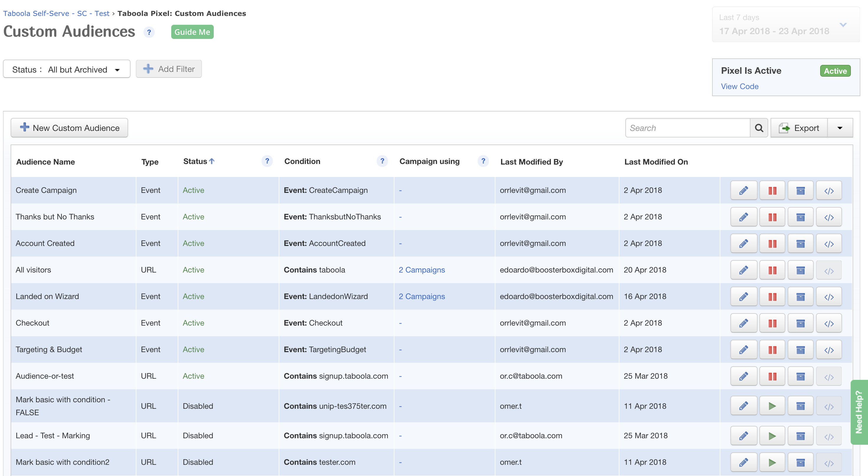Sort by Last Modified On column
Viewport: 868px width, 476px height.
[x=656, y=162]
